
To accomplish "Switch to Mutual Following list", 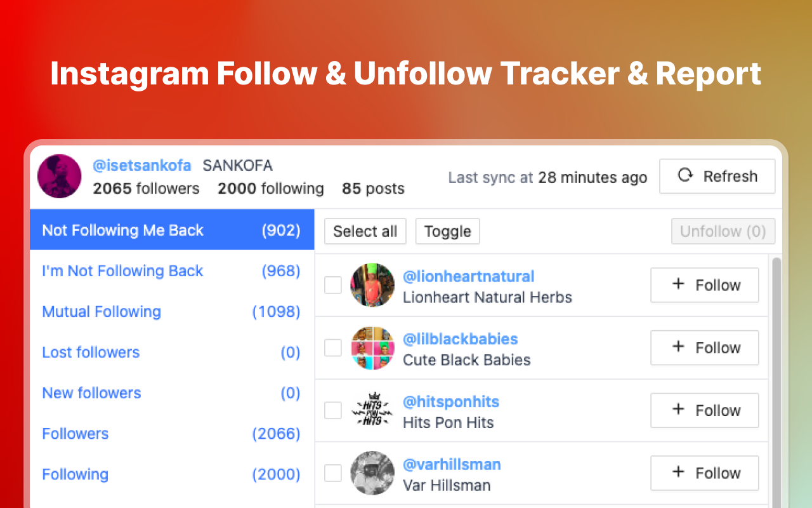I will tap(101, 312).
